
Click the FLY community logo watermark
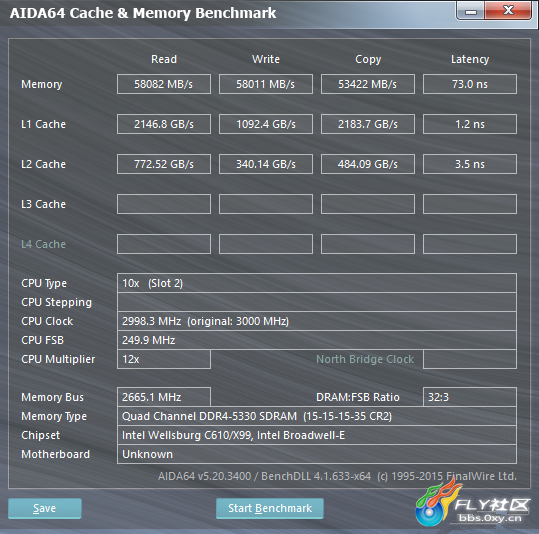pyautogui.click(x=473, y=504)
